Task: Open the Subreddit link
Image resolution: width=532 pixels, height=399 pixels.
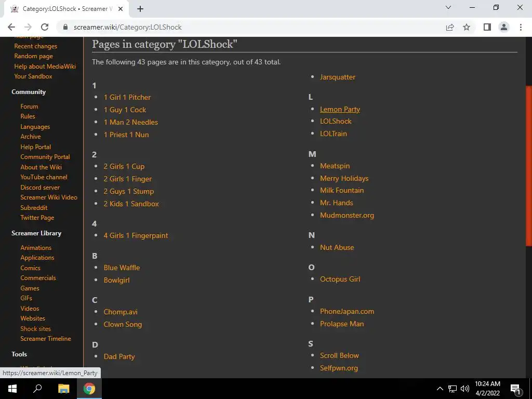Action: point(34,208)
